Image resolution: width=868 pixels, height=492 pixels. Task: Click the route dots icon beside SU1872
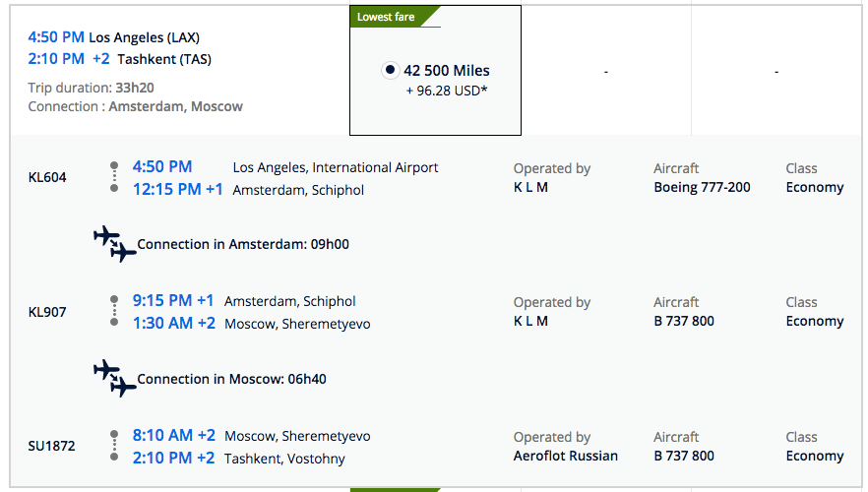[x=114, y=446]
